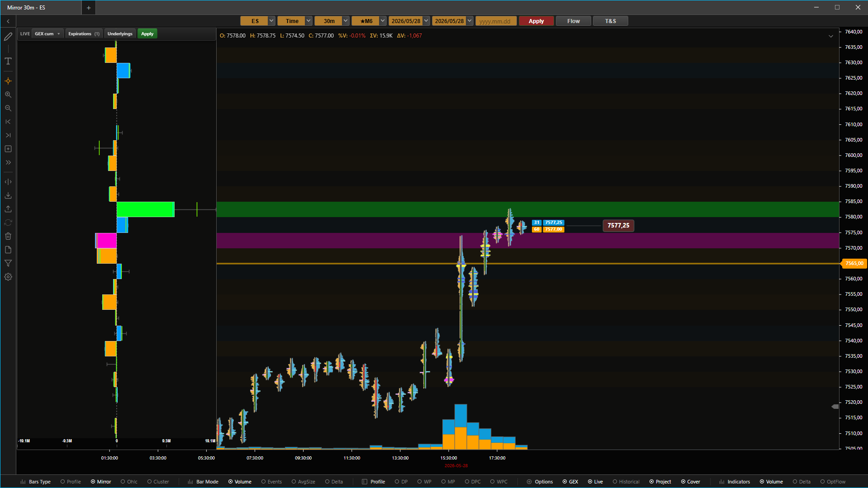Viewport: 868px width, 488px height.
Task: Click the zoom out magnifier icon
Action: click(x=8, y=108)
